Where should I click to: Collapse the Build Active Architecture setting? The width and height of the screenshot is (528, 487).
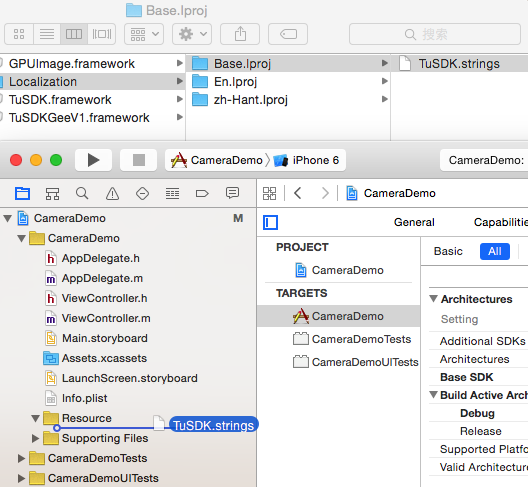point(433,395)
